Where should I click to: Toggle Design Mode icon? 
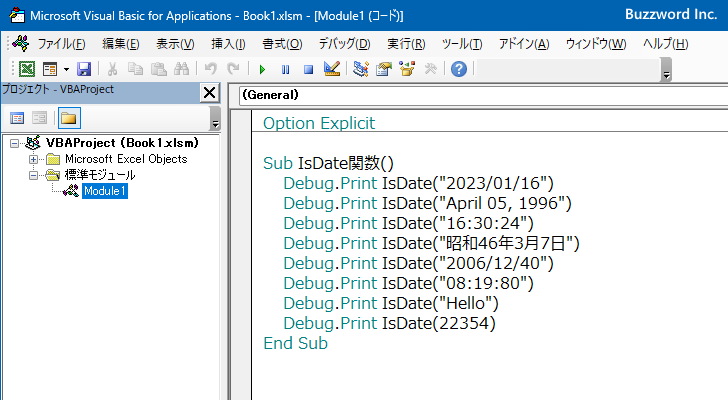pos(332,69)
